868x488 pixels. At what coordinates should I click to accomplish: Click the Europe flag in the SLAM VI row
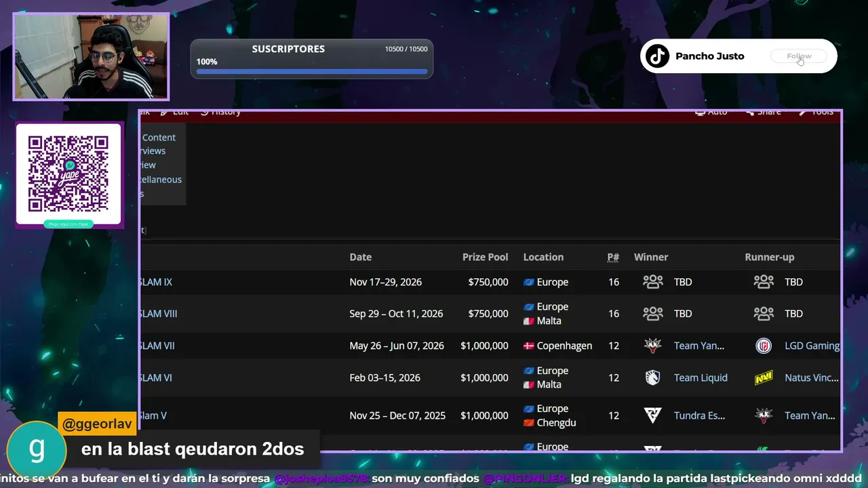point(529,371)
